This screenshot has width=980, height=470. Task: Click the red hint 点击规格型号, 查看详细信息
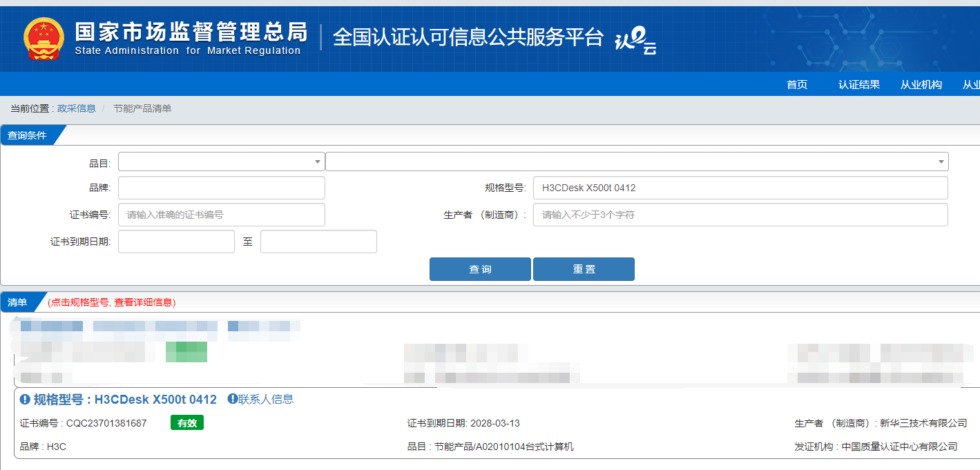[112, 302]
